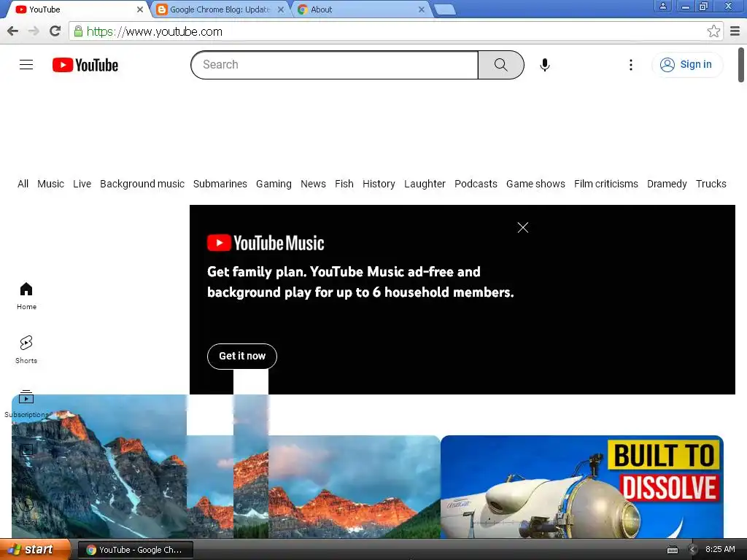Select the Live filter chip
The image size is (747, 560).
coord(82,184)
